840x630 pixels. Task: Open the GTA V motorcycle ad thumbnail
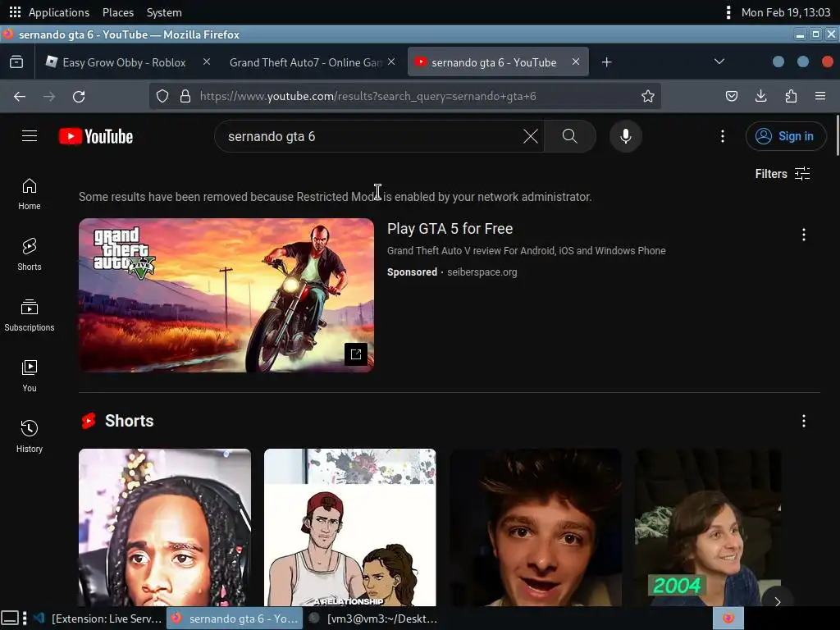coord(226,295)
